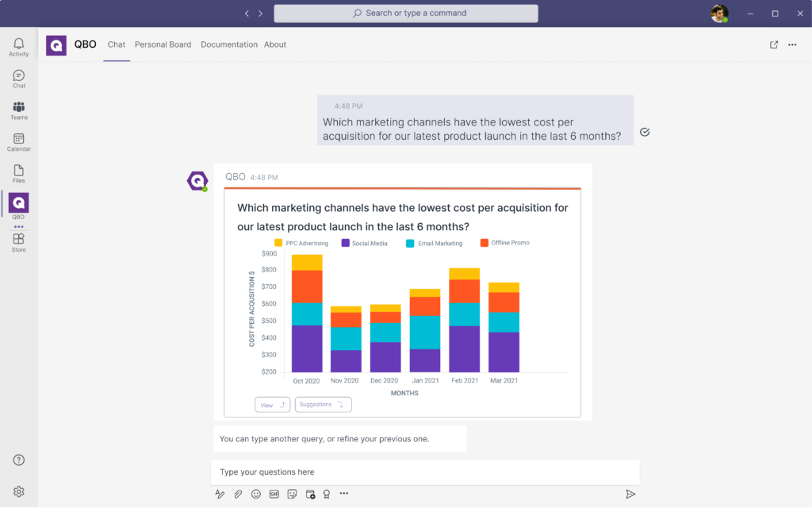Switch to the Personal Board tab
This screenshot has width=812, height=508.
tap(163, 44)
